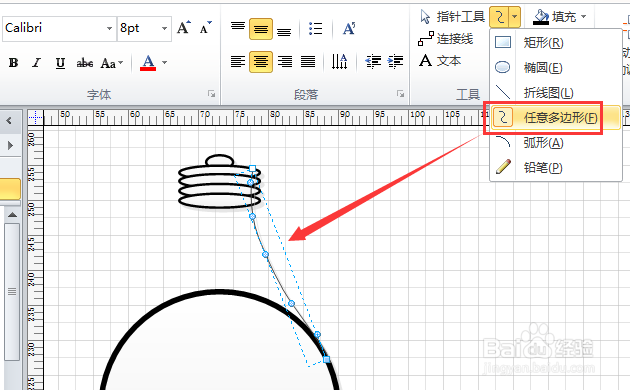Toggle center paragraph alignment
630x390 pixels.
[261, 62]
